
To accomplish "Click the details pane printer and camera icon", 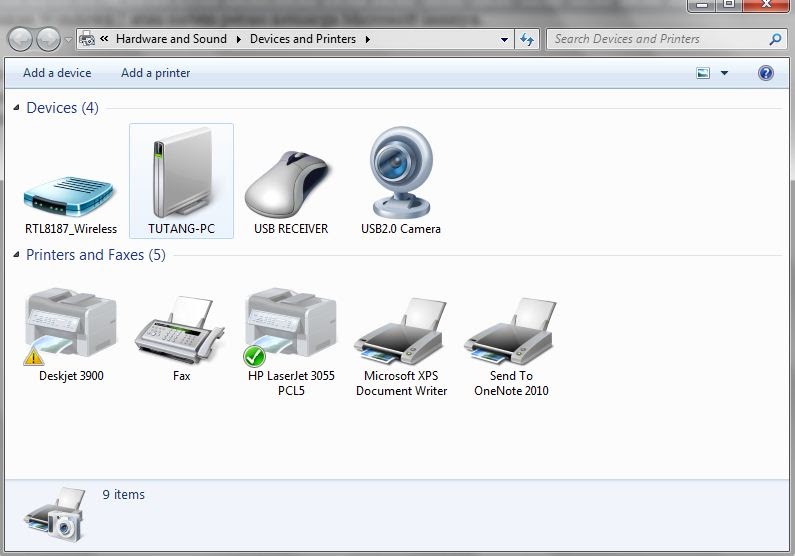I will pos(55,514).
